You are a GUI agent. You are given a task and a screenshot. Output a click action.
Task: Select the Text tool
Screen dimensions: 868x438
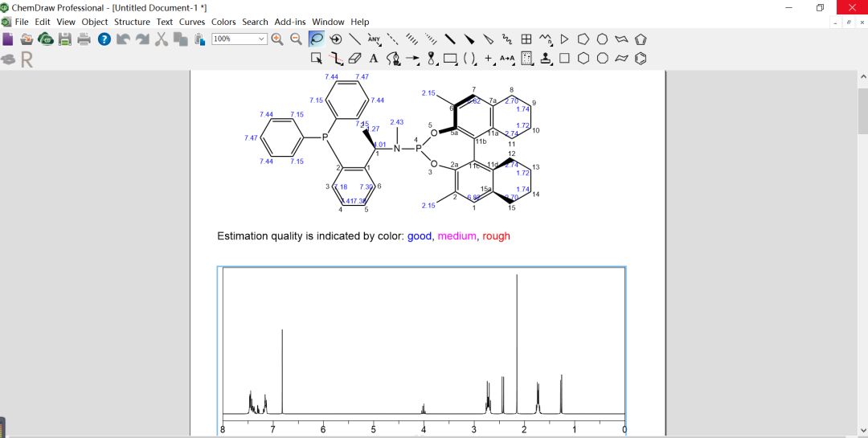pos(374,58)
